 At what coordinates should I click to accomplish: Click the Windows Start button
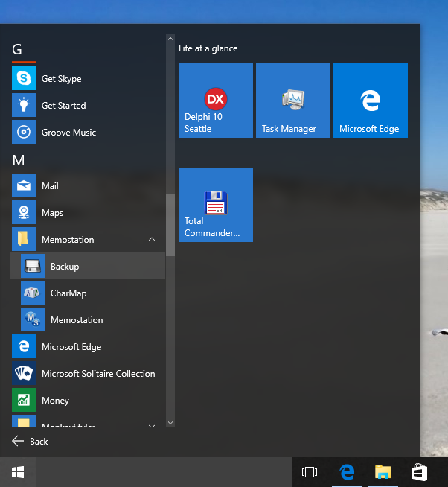[x=18, y=472]
